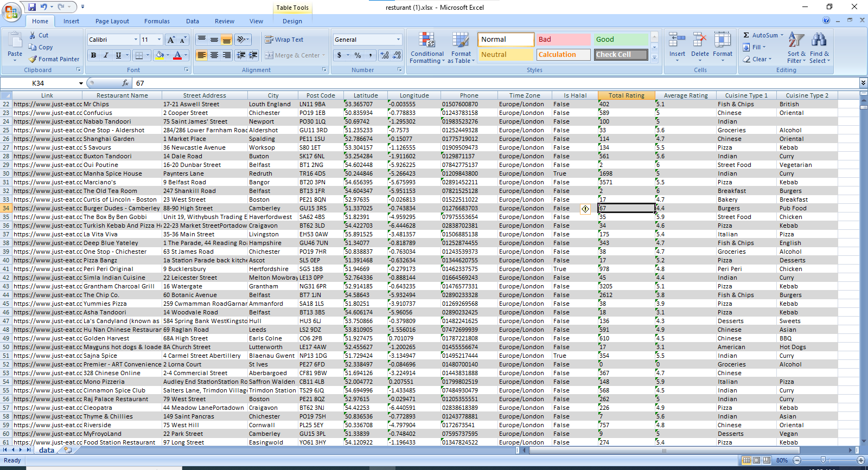Decrease Decimal places
Viewport: 868px width, 470px height.
(397, 55)
